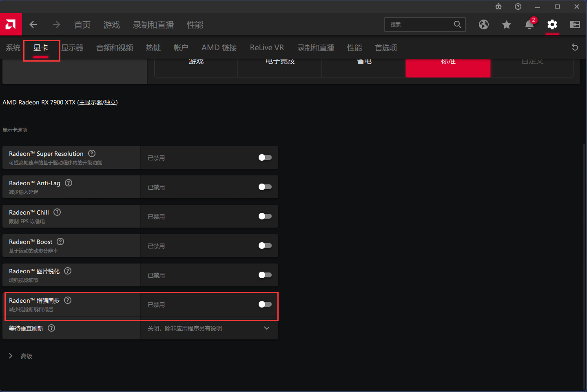Open 性能 in the main navigation bar

click(x=195, y=25)
